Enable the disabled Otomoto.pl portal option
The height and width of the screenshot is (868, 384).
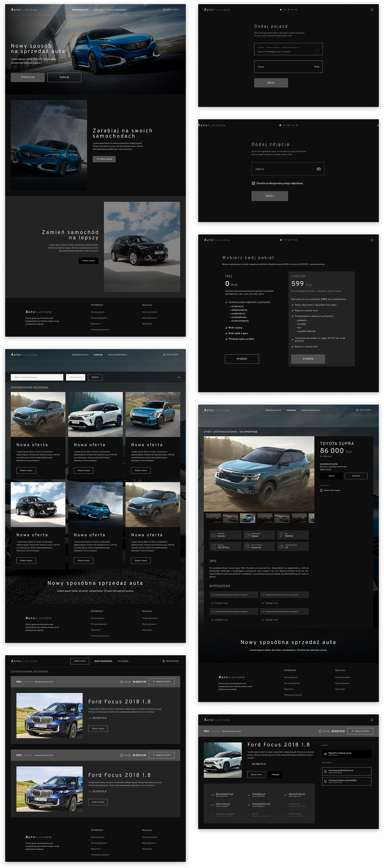(295, 815)
